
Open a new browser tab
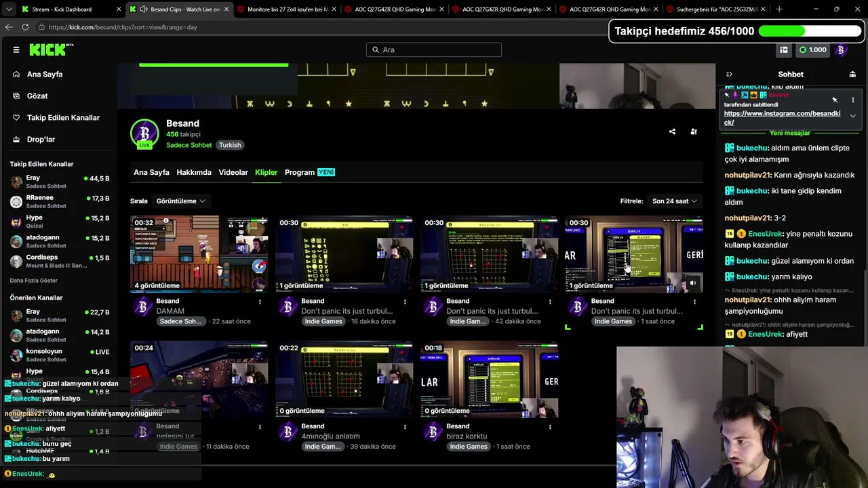(x=779, y=9)
